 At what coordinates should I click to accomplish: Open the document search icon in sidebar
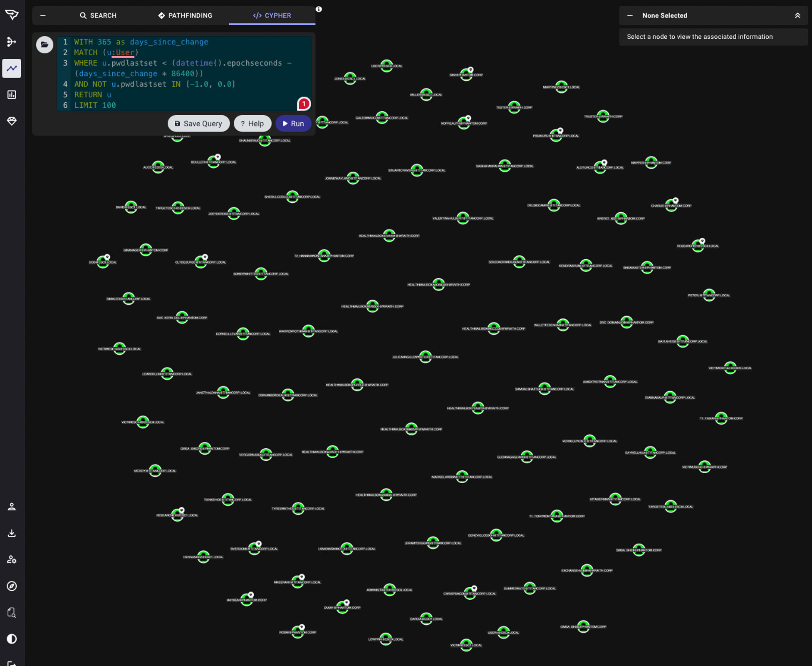(11, 613)
